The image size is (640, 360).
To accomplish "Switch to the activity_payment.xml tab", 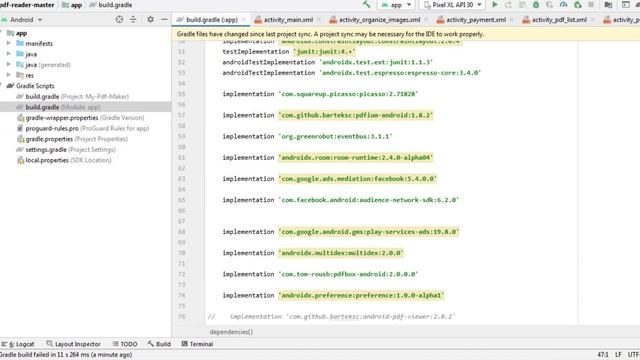I will (x=476, y=20).
